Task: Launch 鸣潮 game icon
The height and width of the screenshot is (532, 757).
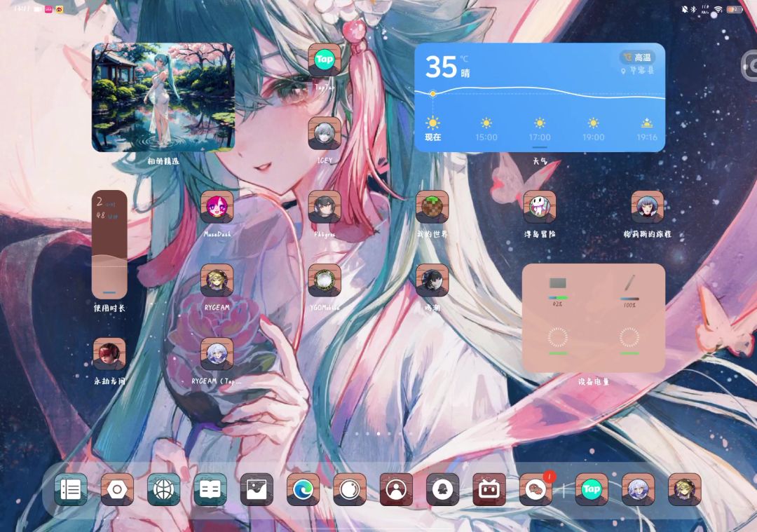Action: (432, 280)
